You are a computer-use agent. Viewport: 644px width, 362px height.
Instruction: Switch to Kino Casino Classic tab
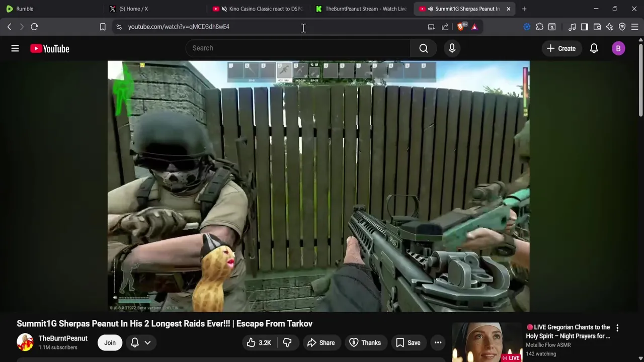click(259, 9)
